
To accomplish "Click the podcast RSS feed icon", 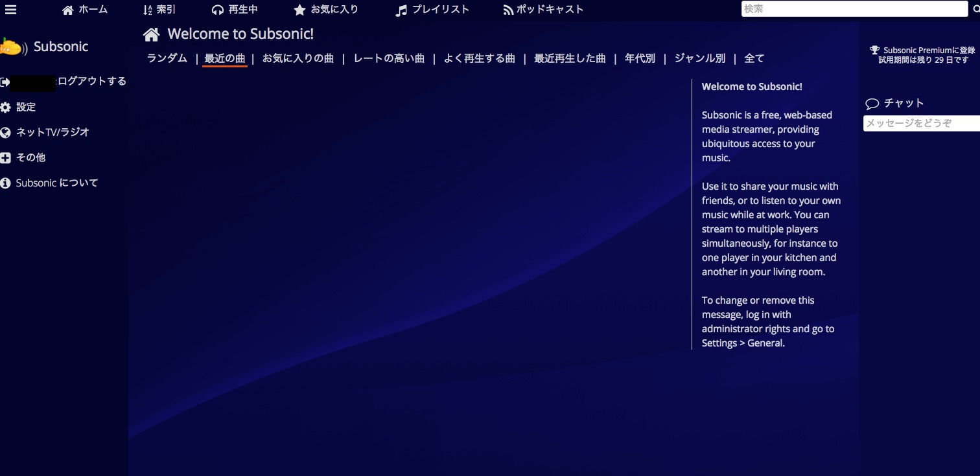I will point(508,10).
